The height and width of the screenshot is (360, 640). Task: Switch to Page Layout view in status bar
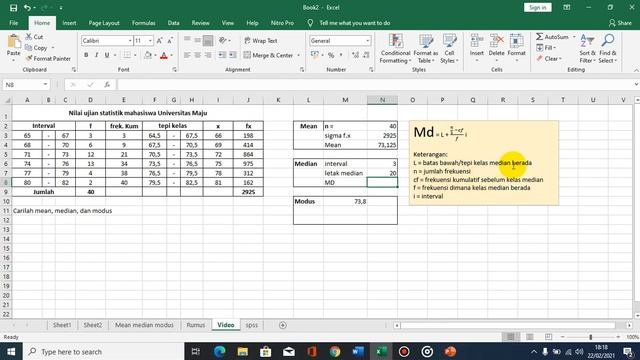pyautogui.click(x=529, y=337)
